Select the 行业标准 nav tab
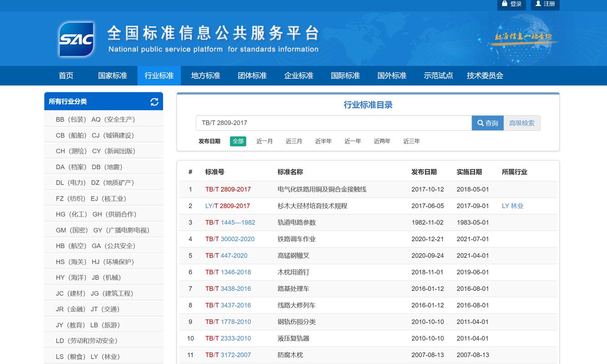607x364 pixels. 159,76
